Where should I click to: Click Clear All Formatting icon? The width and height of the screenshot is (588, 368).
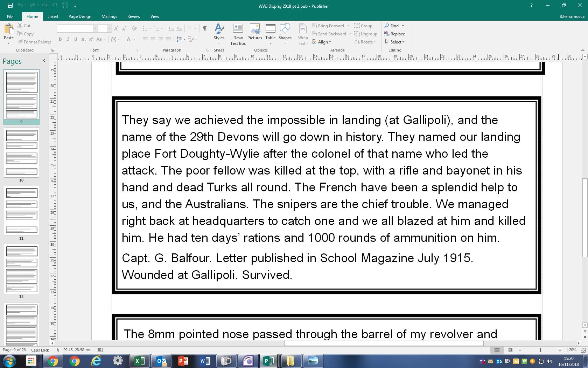(134, 28)
